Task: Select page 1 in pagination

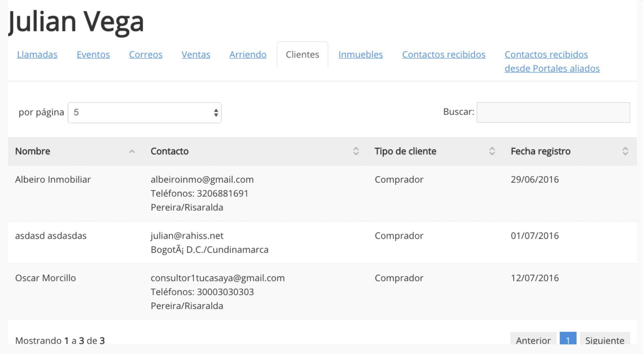Action: (568, 340)
